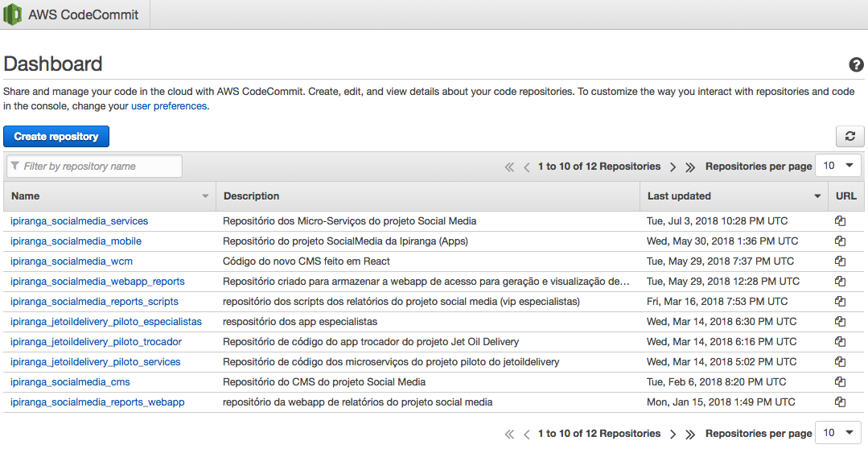Copy URL for ipiranga_socialmedia_wcm repository

pyautogui.click(x=840, y=261)
